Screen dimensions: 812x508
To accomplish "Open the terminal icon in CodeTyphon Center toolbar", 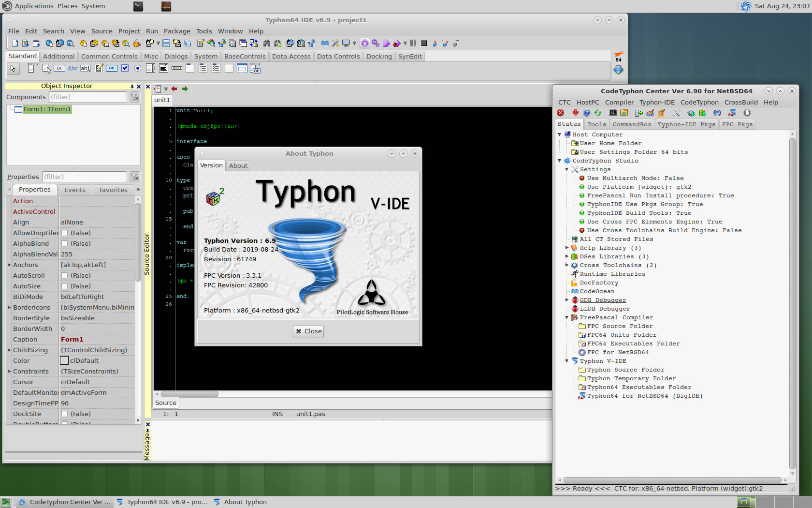I will click(613, 113).
